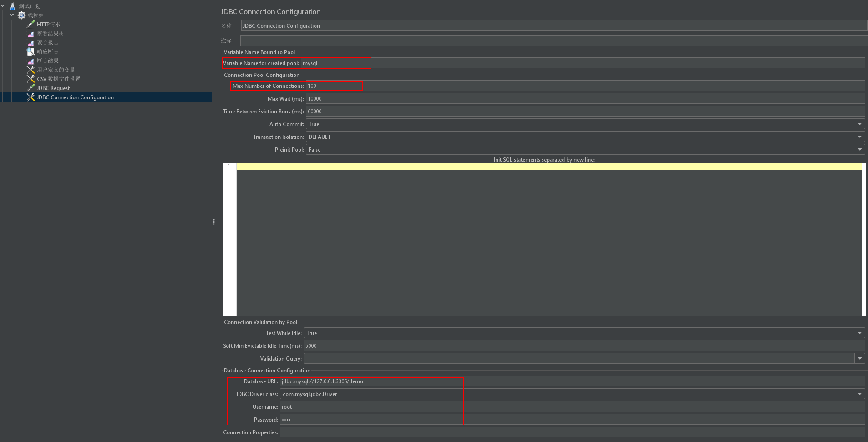This screenshot has height=442, width=868.
Task: Collapse the 线程组 tree node
Action: coord(12,15)
